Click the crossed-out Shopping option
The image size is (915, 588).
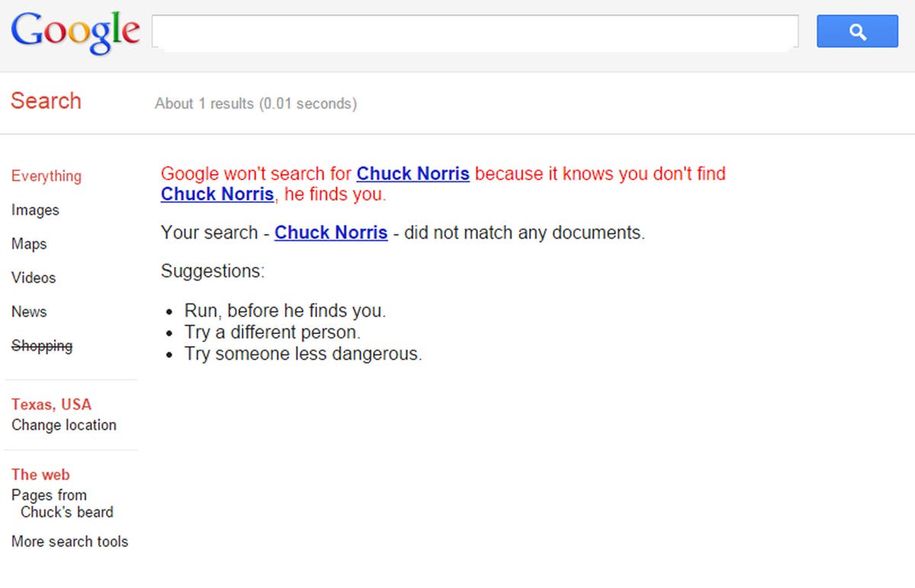[x=42, y=345]
